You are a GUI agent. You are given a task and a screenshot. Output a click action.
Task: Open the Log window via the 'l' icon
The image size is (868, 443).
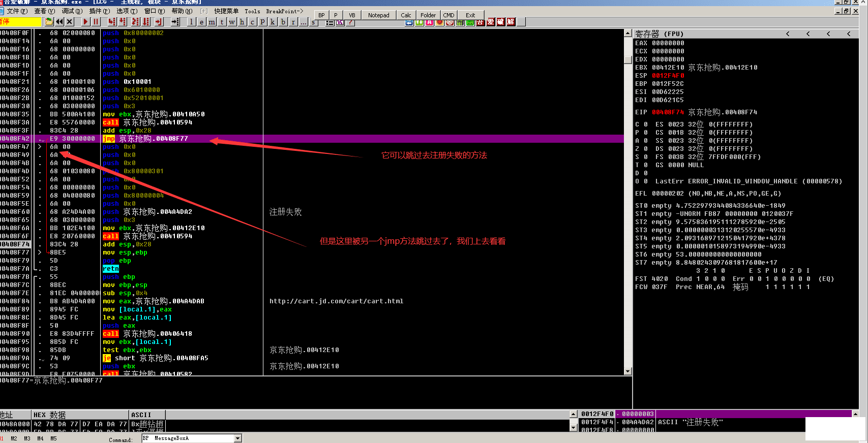pos(191,21)
